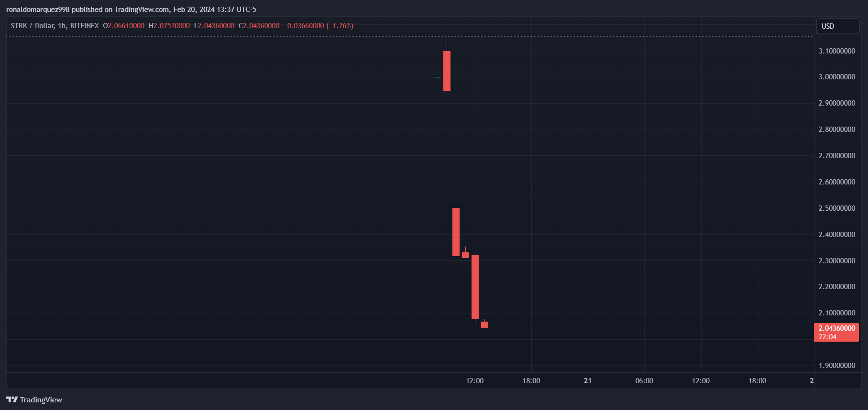Screen dimensions: 868x410
Task: Click the 2.60000000 price axis label
Action: click(x=837, y=182)
